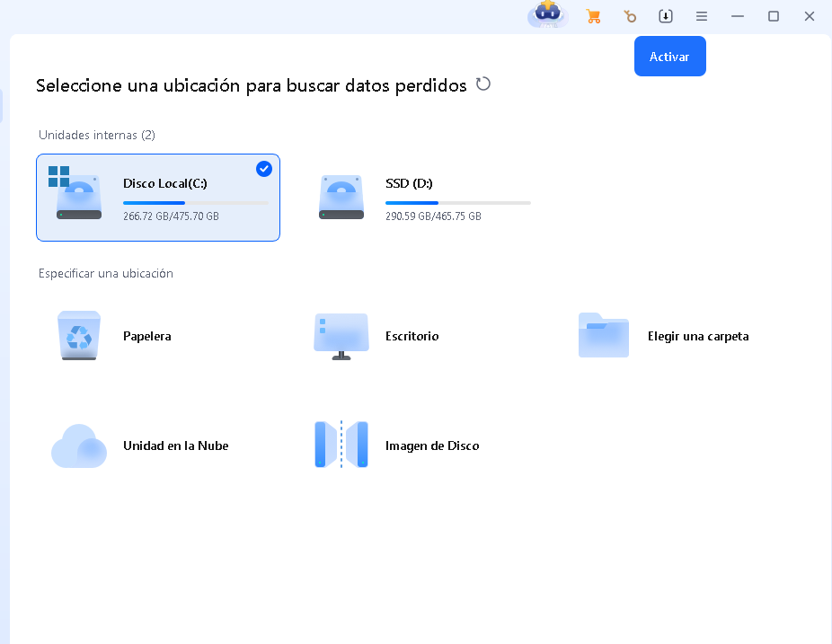Click the SSD (D:) usage bar
The image size is (832, 644).
(458, 203)
